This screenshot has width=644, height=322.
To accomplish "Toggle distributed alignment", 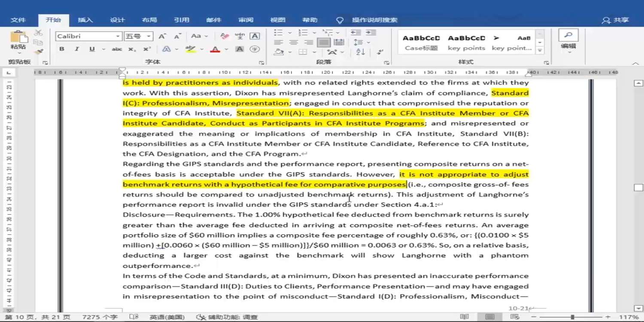I will (339, 42).
